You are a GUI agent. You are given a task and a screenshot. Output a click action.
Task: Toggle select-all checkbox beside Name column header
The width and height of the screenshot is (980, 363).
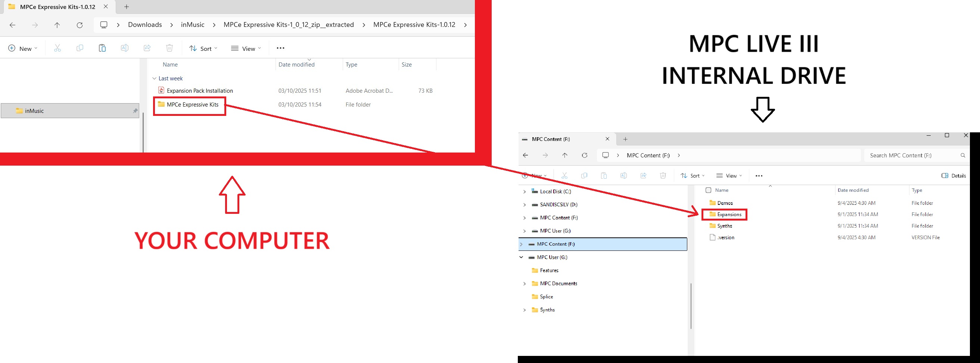708,190
